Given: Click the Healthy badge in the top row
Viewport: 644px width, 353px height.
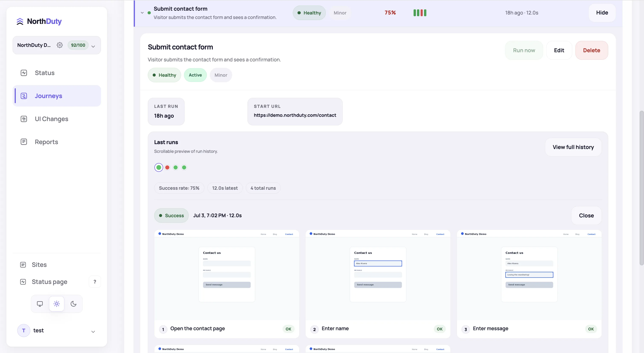Looking at the screenshot, I should pos(309,13).
